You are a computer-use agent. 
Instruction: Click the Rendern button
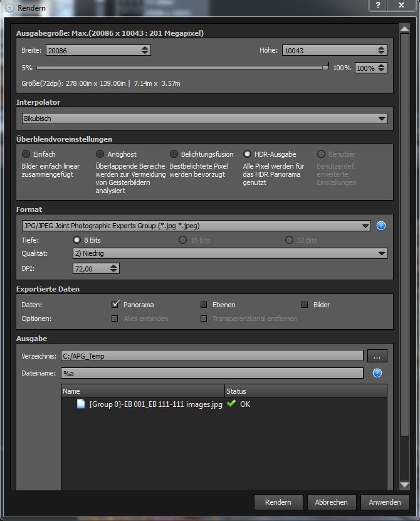(x=278, y=502)
